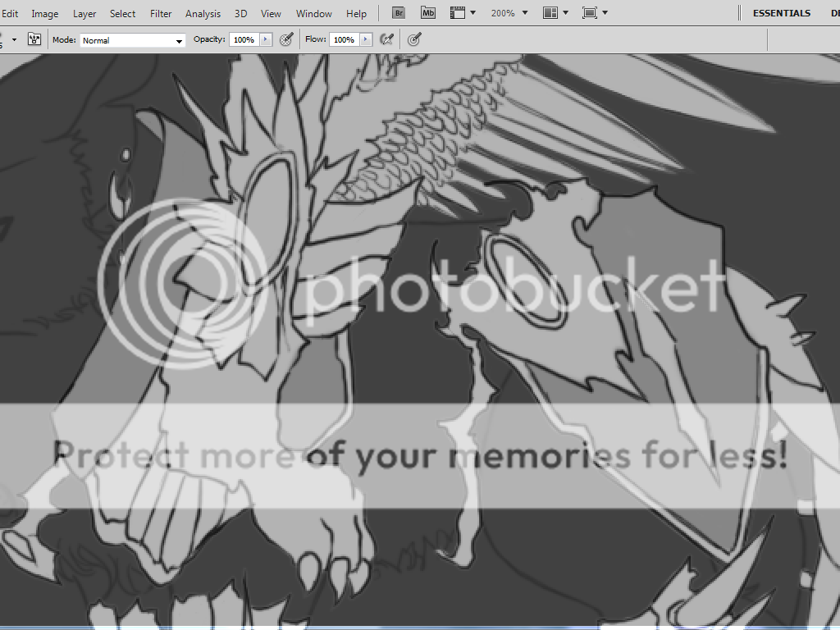Open the Filter menu
Screen dimensions: 840x630
coord(161,14)
